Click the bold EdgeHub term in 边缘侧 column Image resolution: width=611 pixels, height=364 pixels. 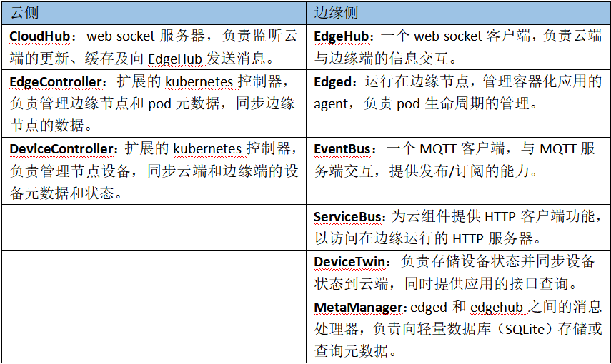(x=342, y=35)
